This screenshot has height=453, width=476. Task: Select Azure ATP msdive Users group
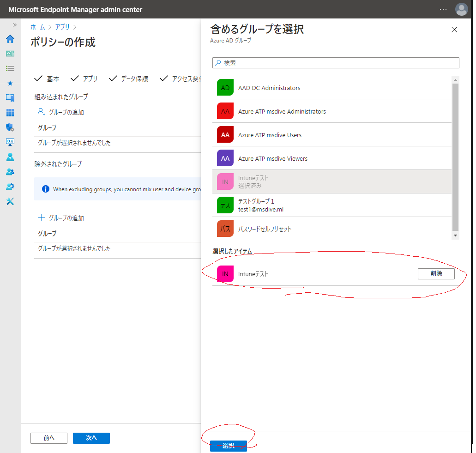pyautogui.click(x=332, y=134)
